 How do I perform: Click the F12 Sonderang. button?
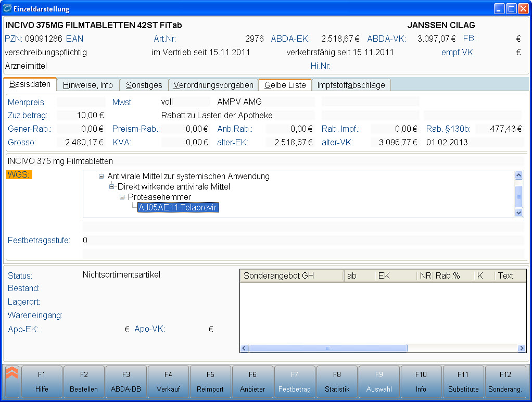coord(505,382)
